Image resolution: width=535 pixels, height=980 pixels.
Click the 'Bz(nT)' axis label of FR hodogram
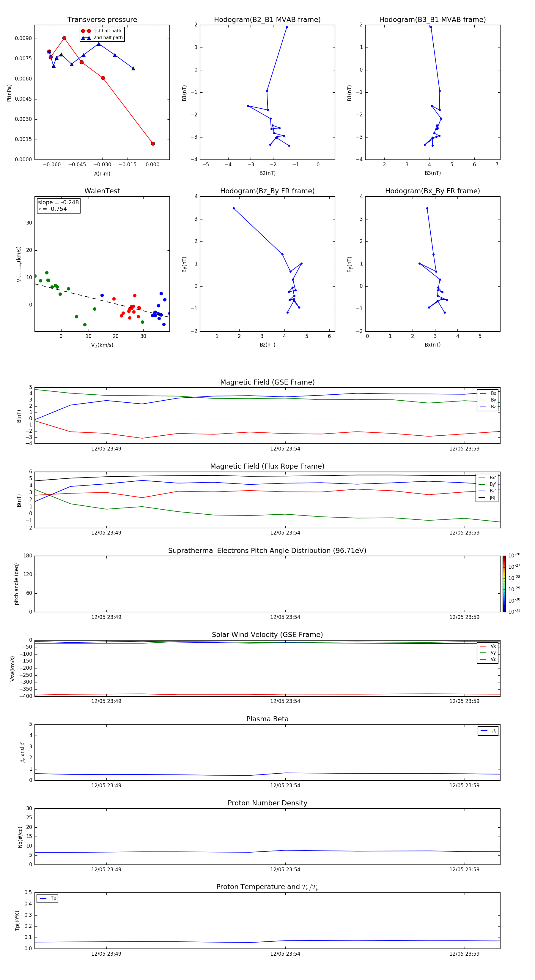click(267, 345)
